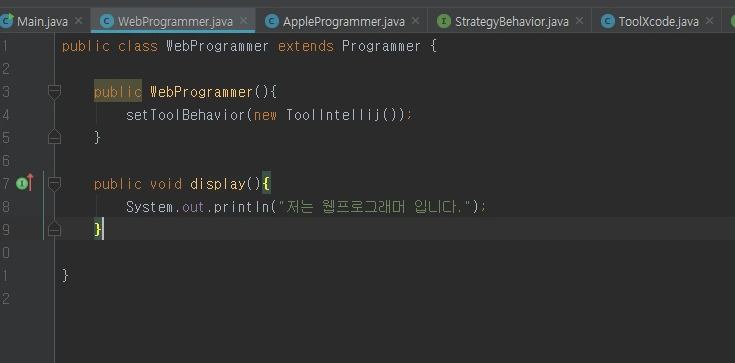Click the class icon on the ToolXcode.java tab
The height and width of the screenshot is (363, 735).
point(608,21)
